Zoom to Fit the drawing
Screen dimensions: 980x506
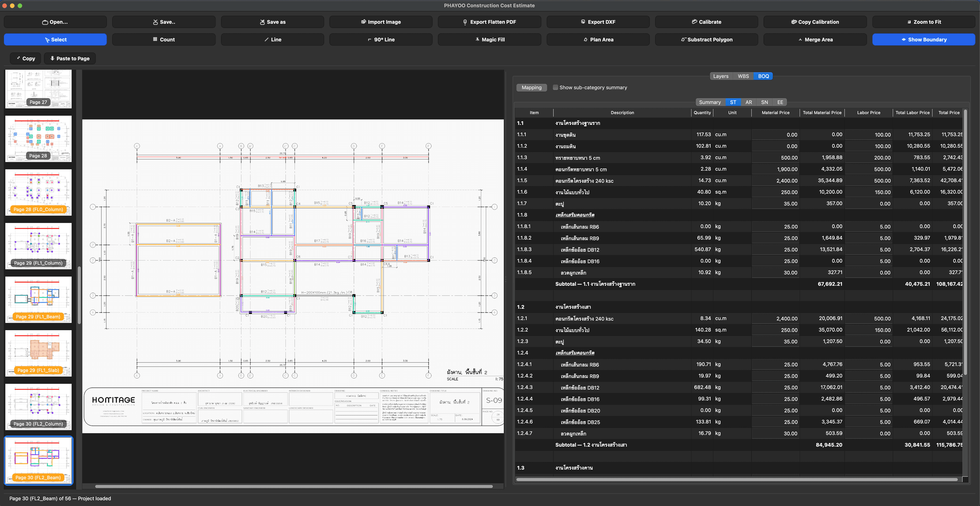click(x=924, y=22)
